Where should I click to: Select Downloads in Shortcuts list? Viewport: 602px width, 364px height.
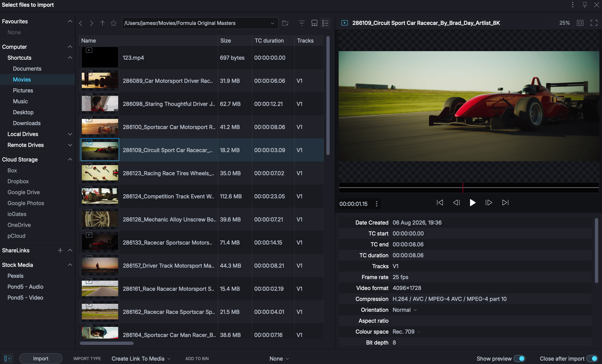pos(27,123)
